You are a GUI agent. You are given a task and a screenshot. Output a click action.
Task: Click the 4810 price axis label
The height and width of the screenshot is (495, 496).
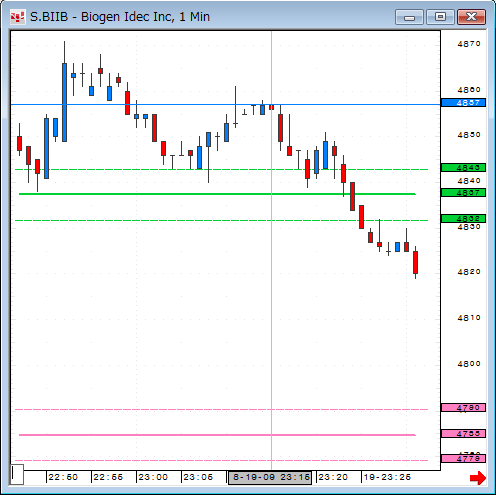[469, 318]
